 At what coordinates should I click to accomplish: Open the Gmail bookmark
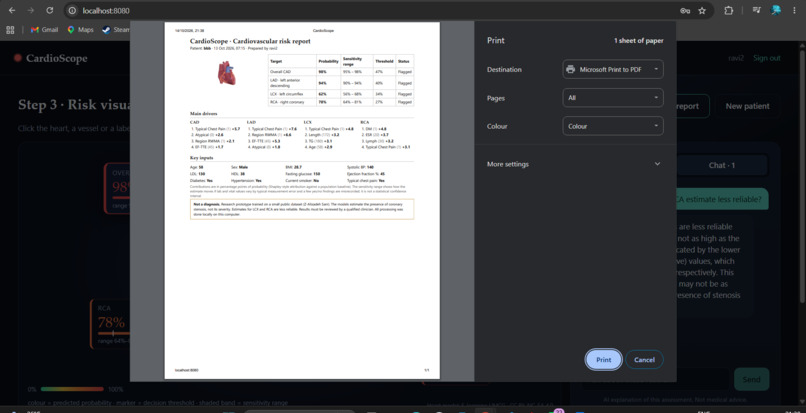coord(44,30)
